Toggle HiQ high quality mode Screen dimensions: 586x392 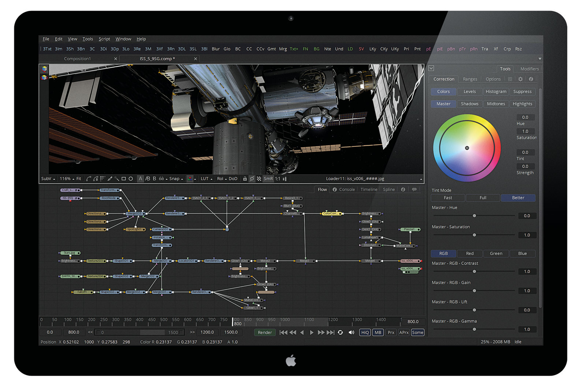tap(365, 332)
